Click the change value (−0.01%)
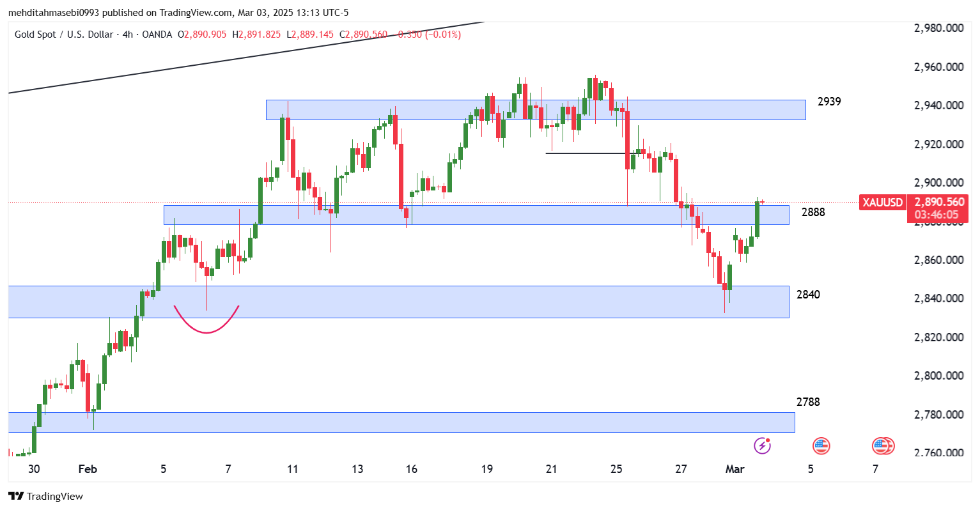Viewport: 980px width, 510px height. 443,35
